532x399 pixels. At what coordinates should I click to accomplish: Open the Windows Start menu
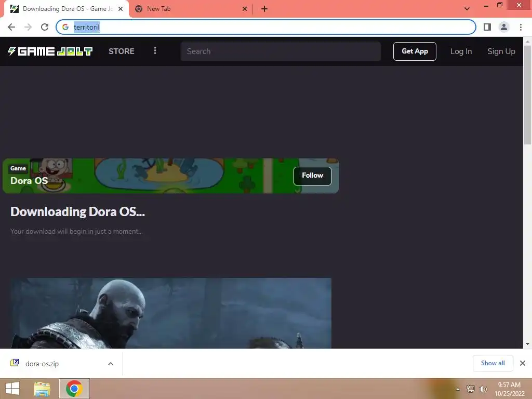click(x=12, y=389)
